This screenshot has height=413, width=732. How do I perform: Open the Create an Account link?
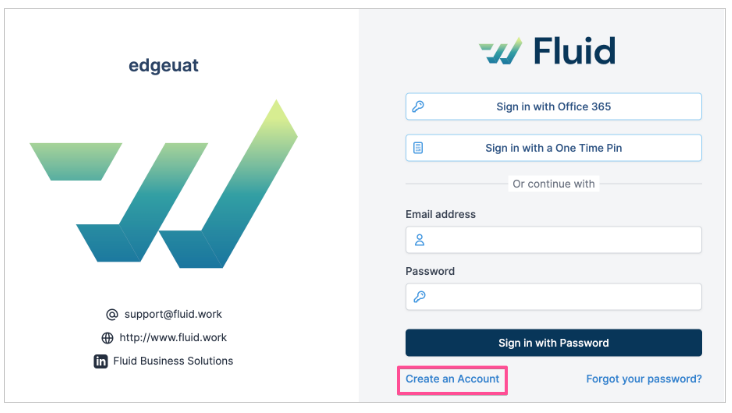452,379
